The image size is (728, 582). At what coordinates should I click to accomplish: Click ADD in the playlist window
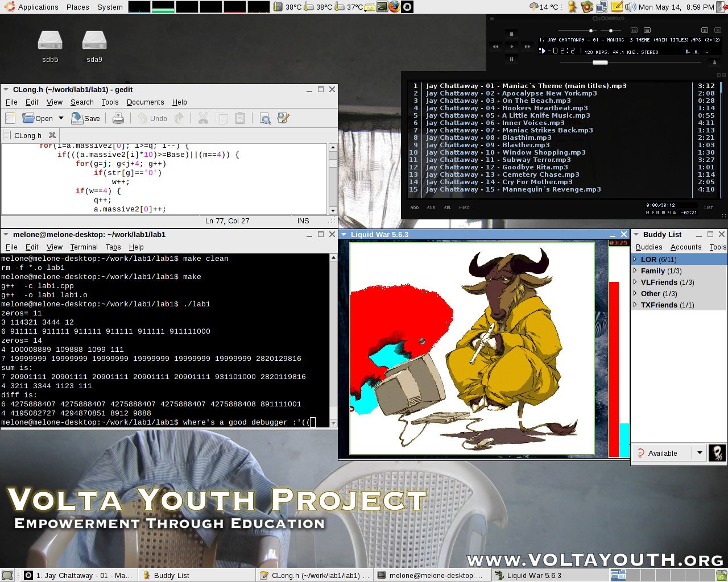(x=415, y=208)
